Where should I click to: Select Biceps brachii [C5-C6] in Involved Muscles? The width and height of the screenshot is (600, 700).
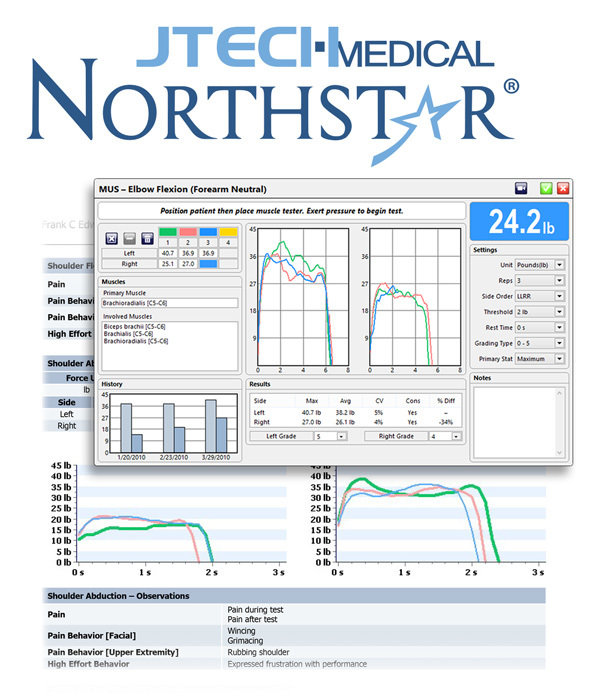coord(134,326)
